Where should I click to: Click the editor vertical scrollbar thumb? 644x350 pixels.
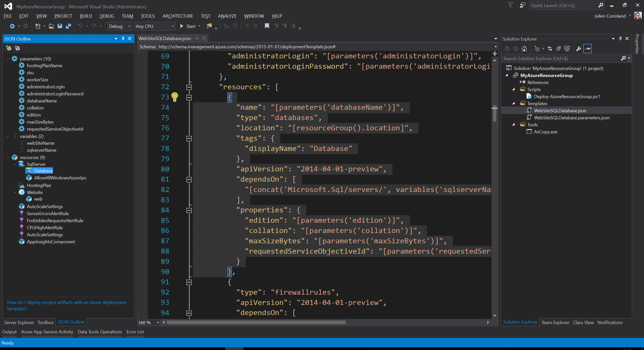click(495, 113)
